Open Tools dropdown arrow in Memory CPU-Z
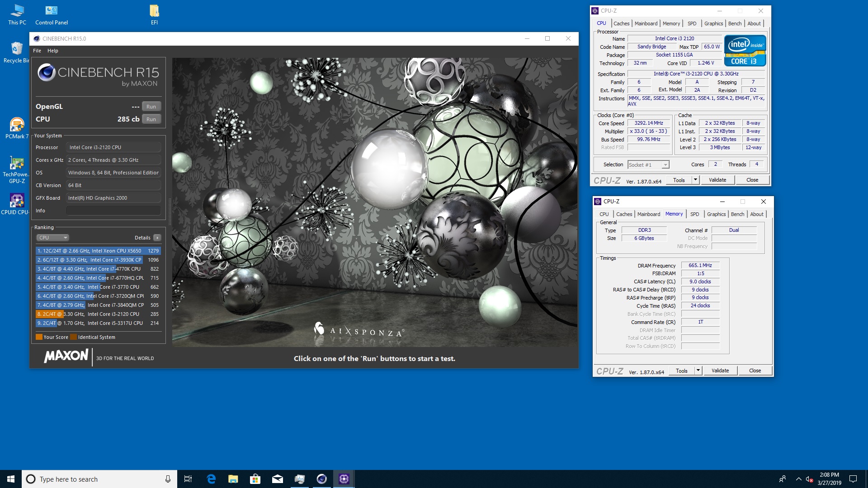The height and width of the screenshot is (488, 868). point(698,371)
